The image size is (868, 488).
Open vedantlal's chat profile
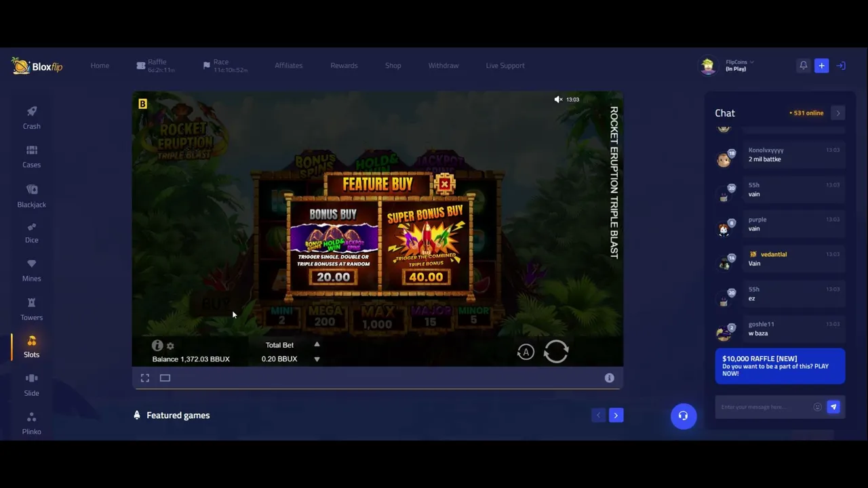[774, 255]
